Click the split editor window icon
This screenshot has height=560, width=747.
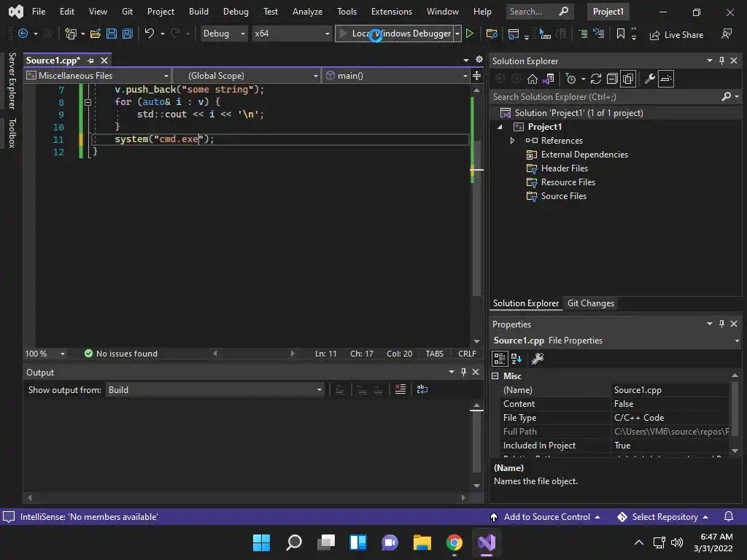click(x=476, y=76)
